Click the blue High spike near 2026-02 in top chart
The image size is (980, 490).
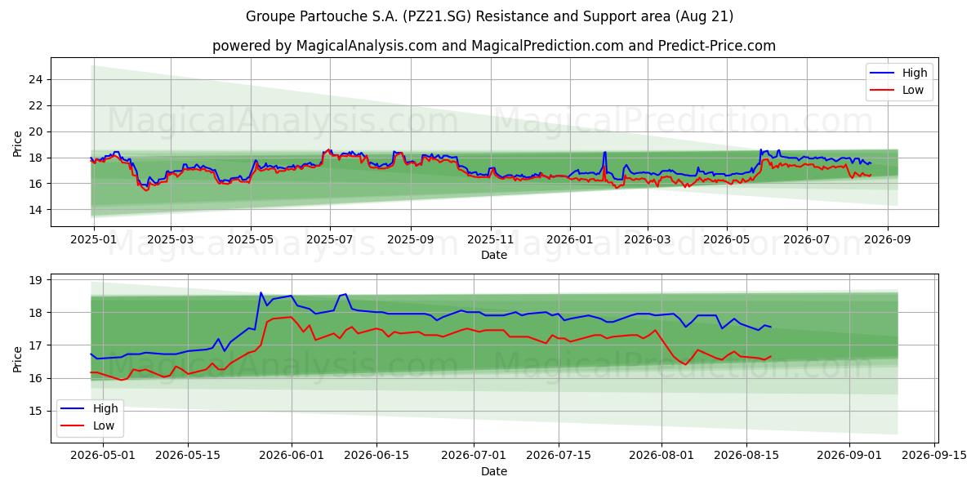[605, 153]
